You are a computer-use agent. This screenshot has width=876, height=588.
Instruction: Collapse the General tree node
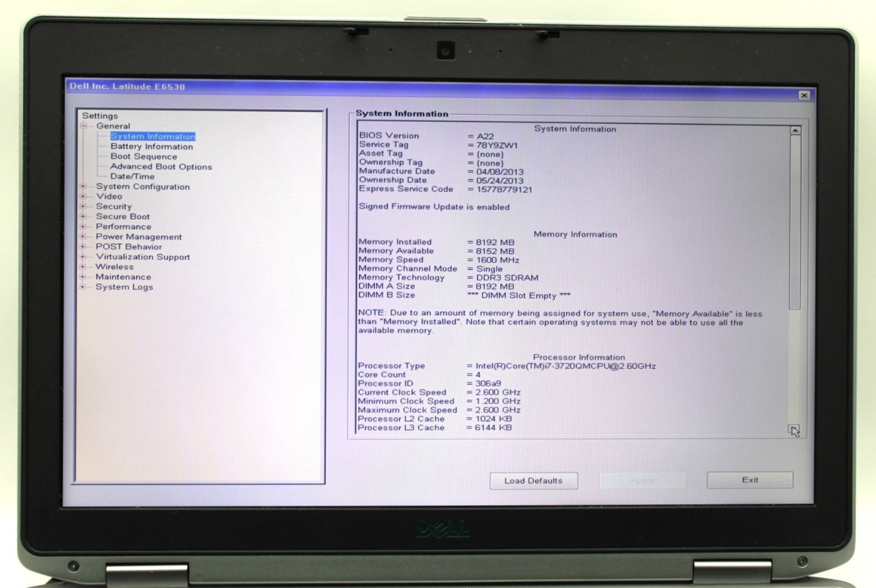84,126
